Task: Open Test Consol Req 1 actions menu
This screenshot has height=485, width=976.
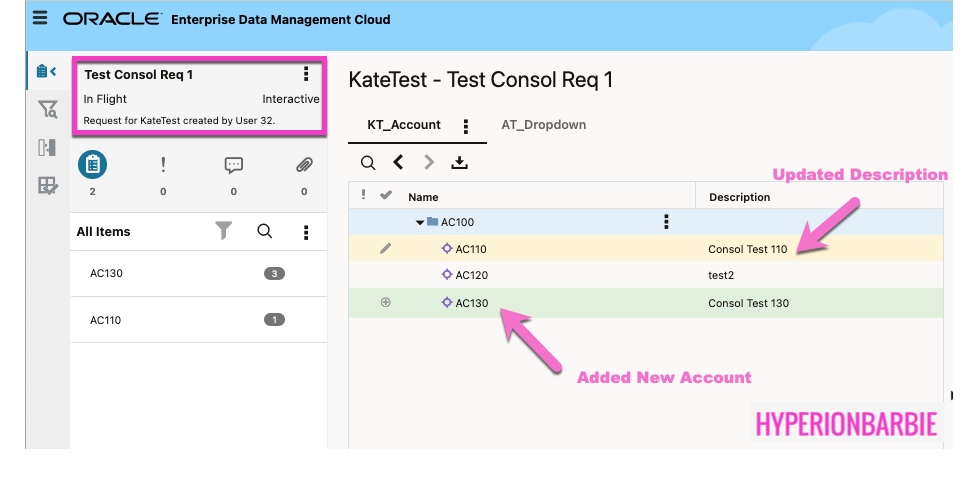Action: (x=306, y=74)
